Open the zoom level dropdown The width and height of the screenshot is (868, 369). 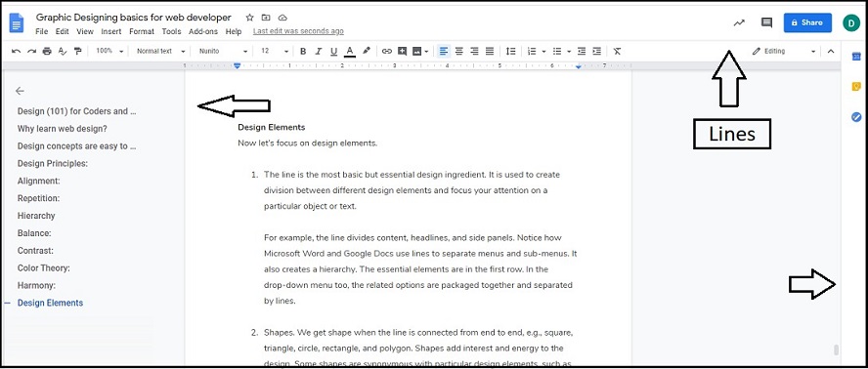tap(109, 51)
